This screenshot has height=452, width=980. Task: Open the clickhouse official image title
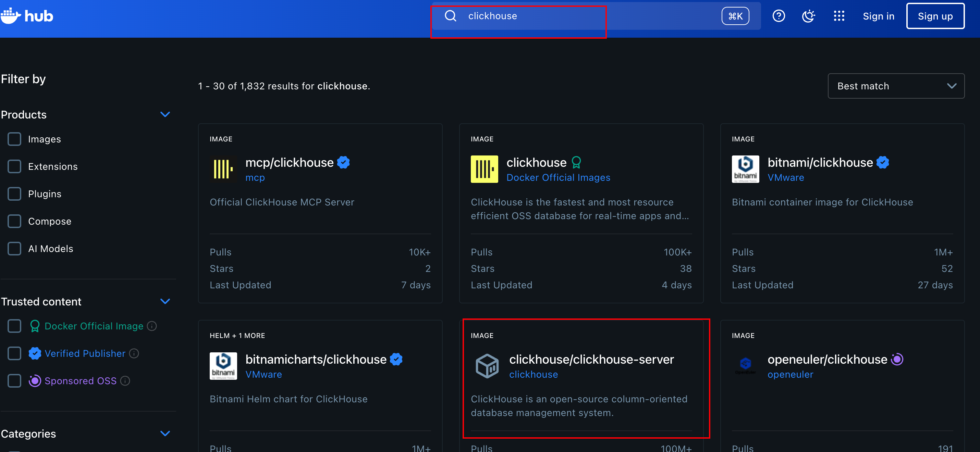point(536,162)
